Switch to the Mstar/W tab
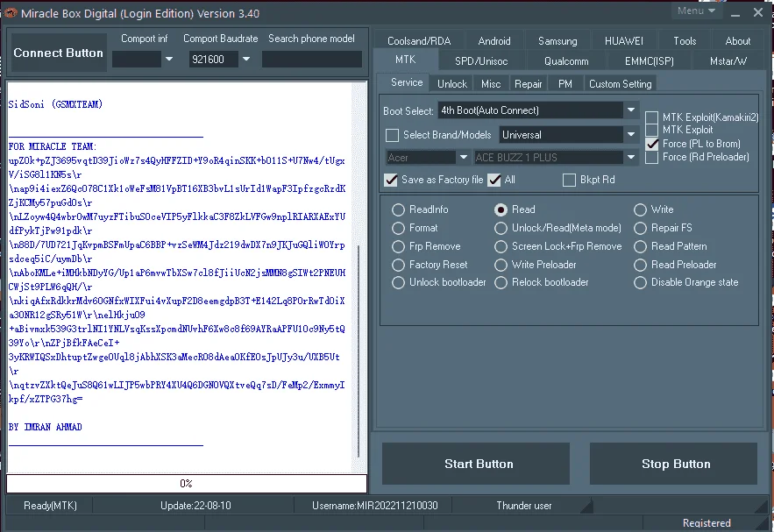The height and width of the screenshot is (532, 774). tap(728, 61)
